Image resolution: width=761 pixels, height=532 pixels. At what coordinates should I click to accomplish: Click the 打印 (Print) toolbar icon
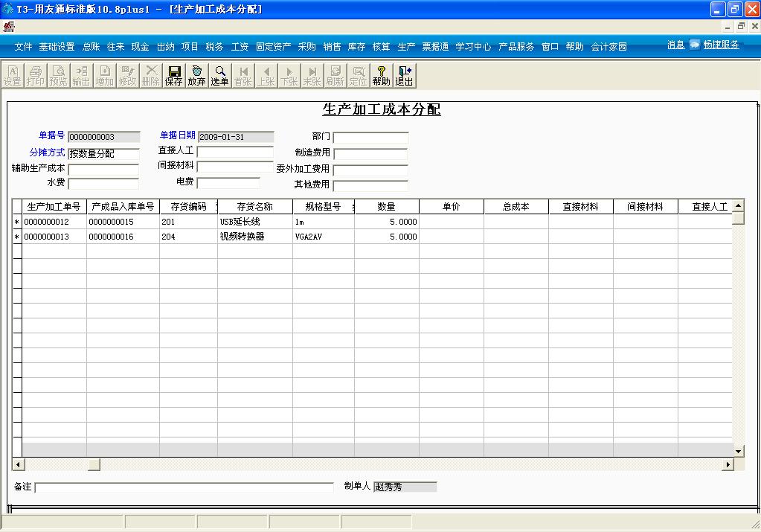pos(34,74)
